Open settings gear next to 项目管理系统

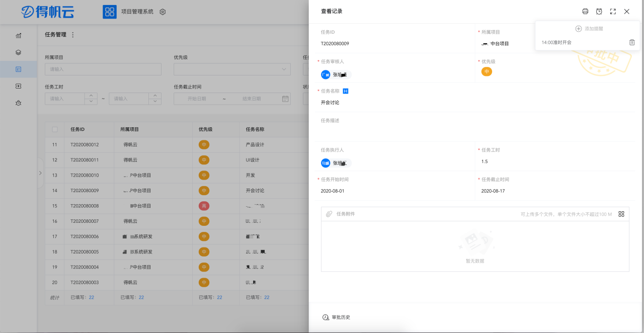coord(163,12)
